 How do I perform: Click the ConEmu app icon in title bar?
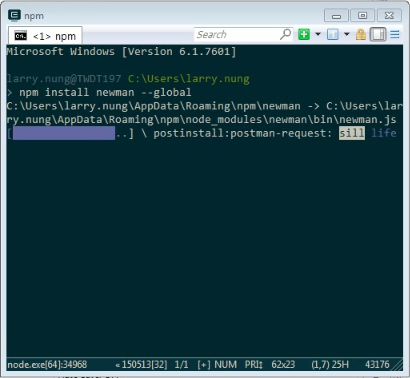coord(14,15)
